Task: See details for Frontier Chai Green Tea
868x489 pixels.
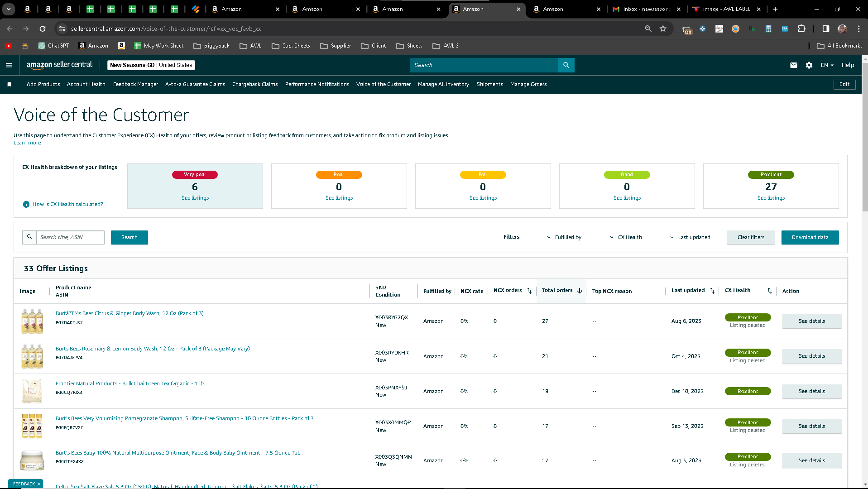Action: click(812, 391)
